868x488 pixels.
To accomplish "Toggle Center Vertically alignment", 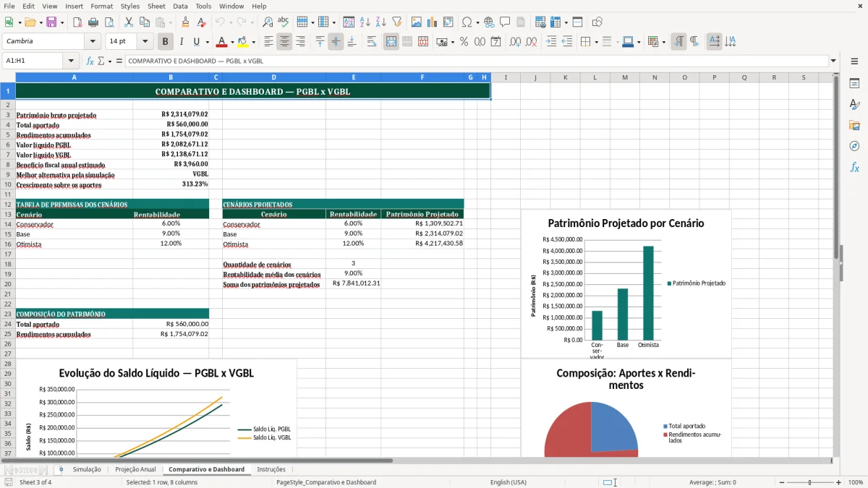I will click(x=336, y=42).
